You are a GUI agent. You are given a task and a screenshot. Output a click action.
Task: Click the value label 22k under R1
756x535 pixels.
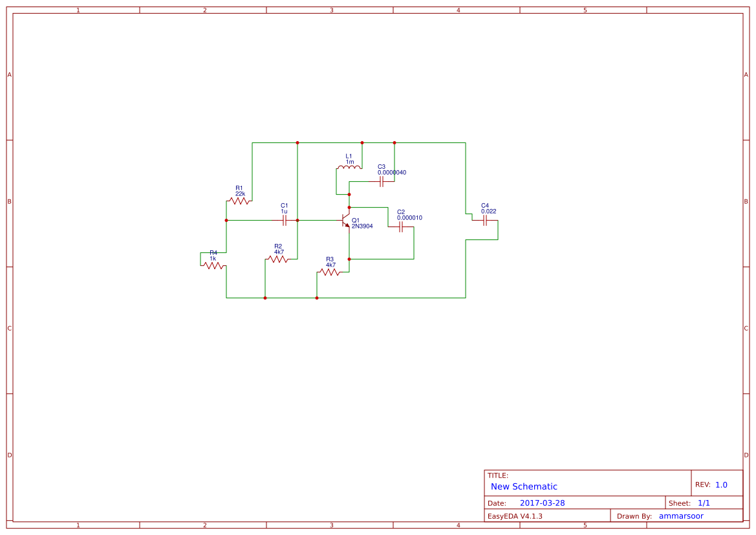240,193
